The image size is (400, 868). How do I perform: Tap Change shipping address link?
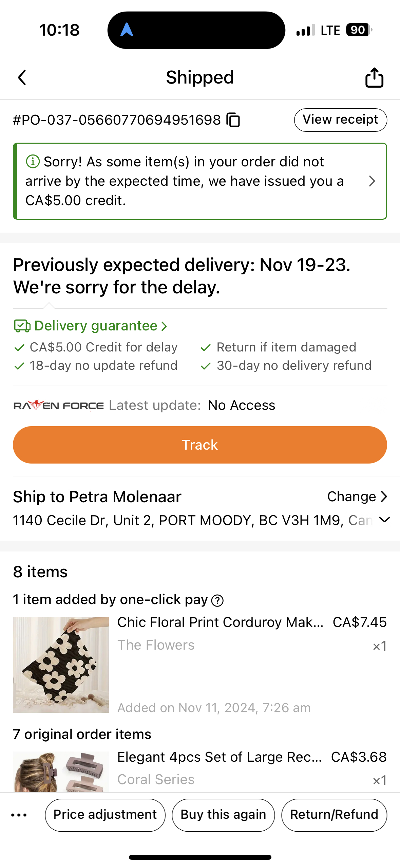pyautogui.click(x=357, y=496)
